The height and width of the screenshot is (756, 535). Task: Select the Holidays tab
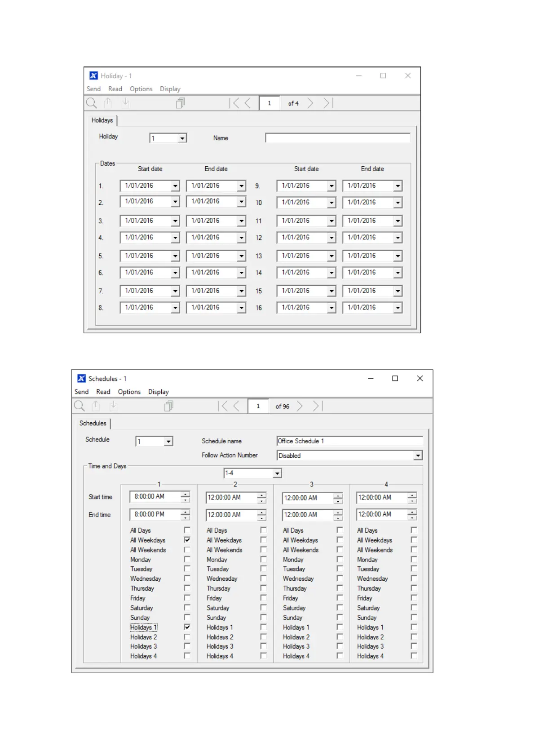(102, 120)
